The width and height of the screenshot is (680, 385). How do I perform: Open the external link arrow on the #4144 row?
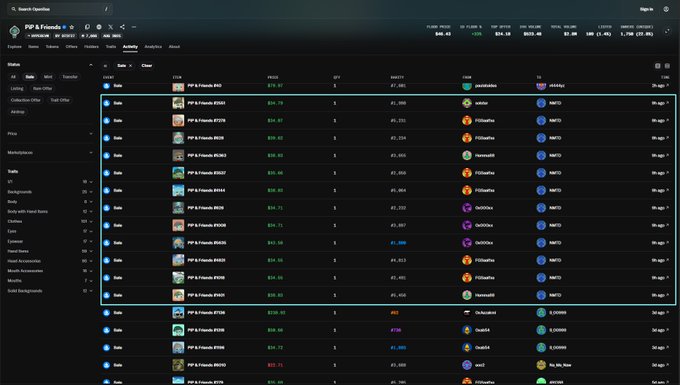click(667, 190)
